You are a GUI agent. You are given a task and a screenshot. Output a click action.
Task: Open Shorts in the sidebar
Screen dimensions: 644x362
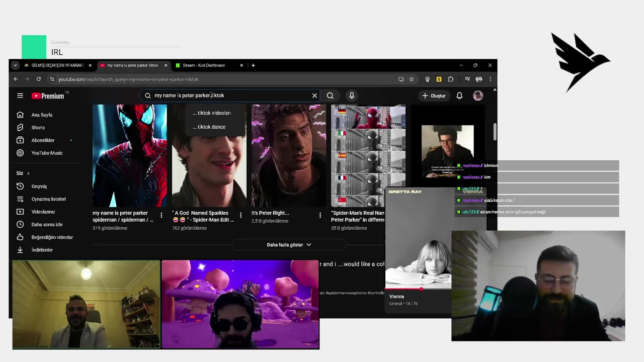(38, 128)
